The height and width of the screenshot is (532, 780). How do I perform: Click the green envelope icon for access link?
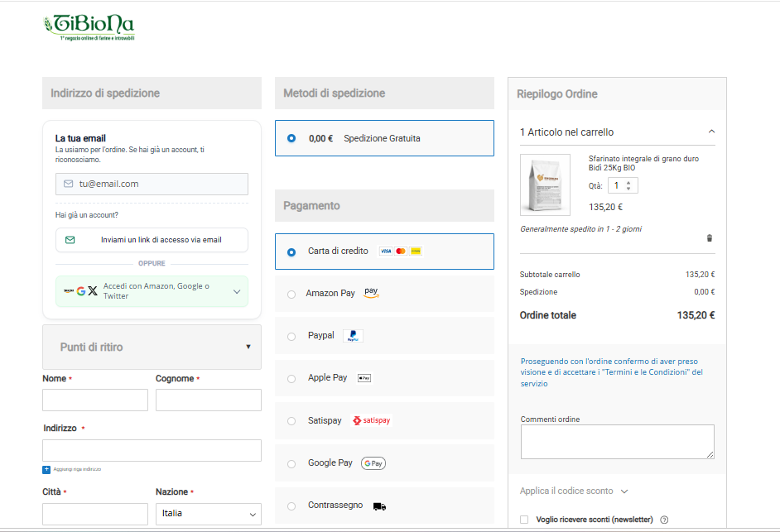coord(70,240)
